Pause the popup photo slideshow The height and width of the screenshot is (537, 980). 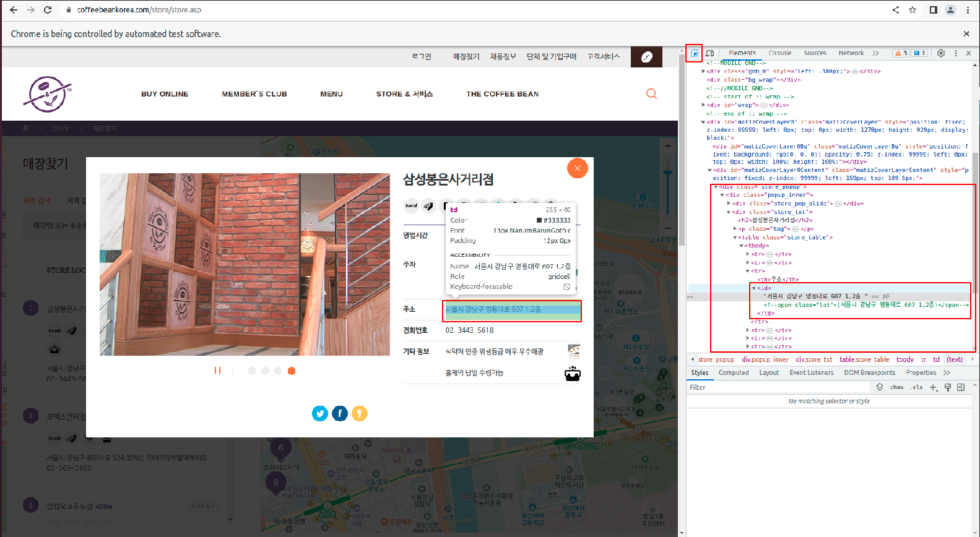tap(217, 371)
